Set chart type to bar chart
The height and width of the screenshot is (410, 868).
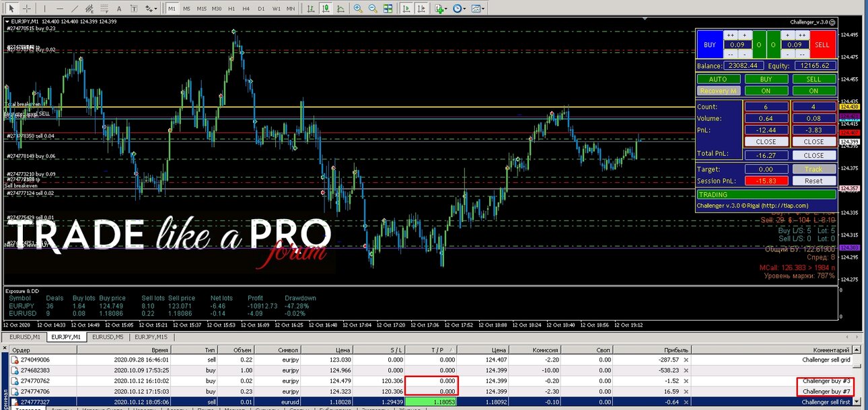310,9
